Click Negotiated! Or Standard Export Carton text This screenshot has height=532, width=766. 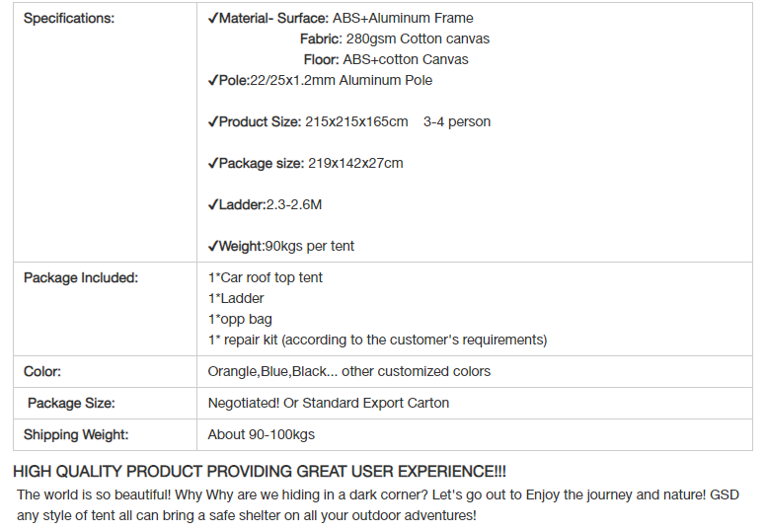[329, 404]
